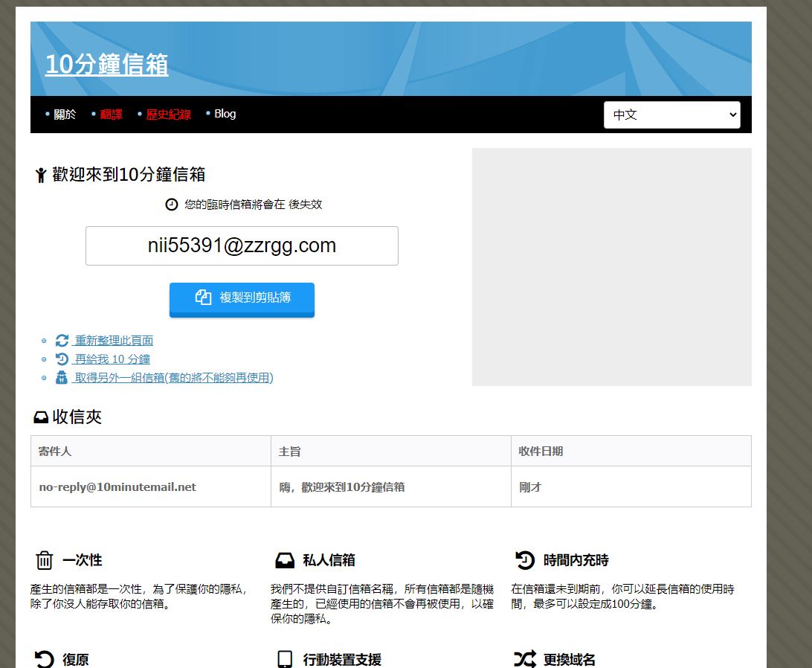Click the 更換域名 feature heading

pos(569,660)
